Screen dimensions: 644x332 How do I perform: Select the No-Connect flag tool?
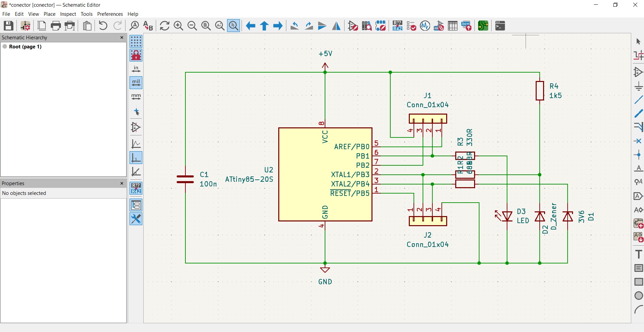coord(638,141)
